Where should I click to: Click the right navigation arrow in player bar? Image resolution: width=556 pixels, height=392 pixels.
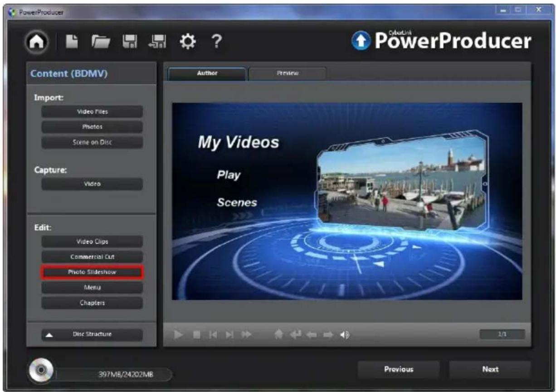pos(328,335)
